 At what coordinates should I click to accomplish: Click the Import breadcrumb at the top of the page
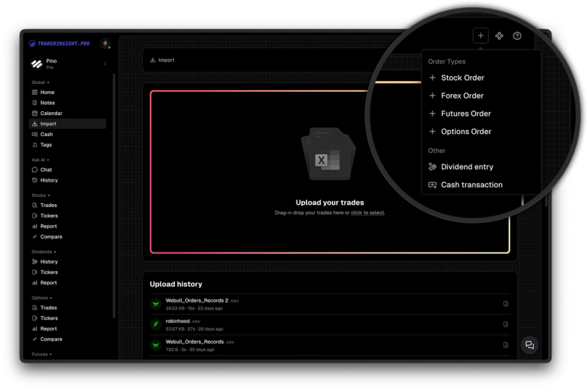tap(163, 60)
